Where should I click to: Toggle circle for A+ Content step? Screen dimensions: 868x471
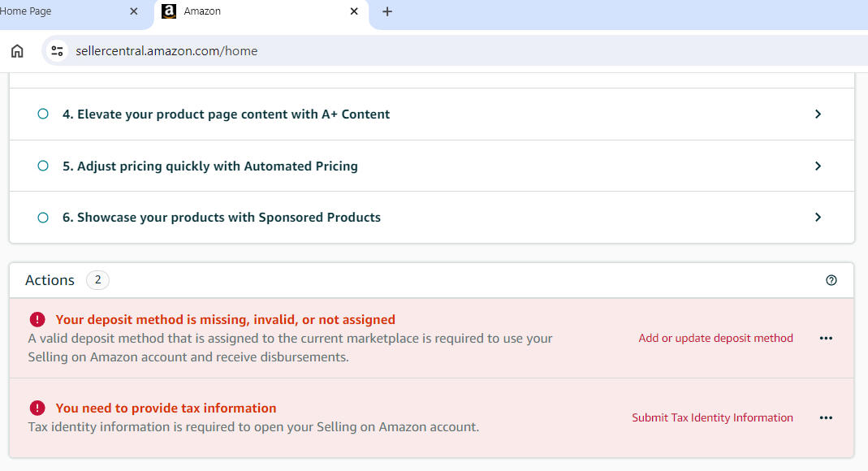pyautogui.click(x=43, y=115)
